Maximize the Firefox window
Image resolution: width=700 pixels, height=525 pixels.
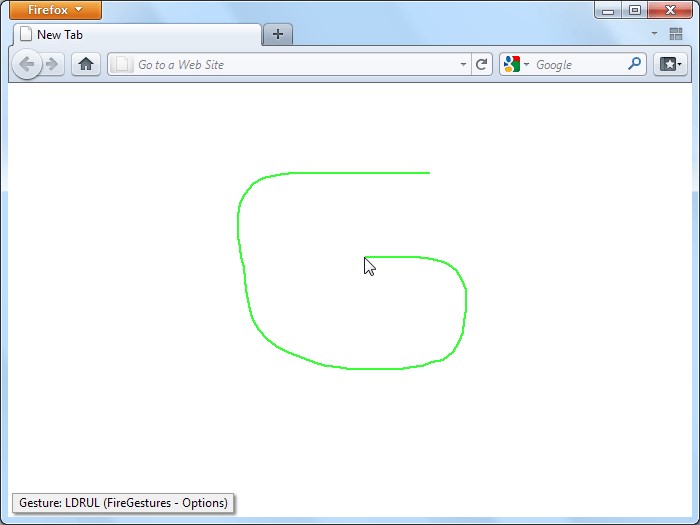point(634,10)
